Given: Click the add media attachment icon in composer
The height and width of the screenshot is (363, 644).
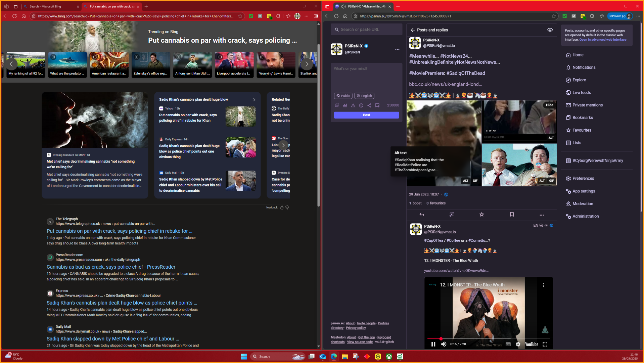Looking at the screenshot, I should pyautogui.click(x=337, y=105).
